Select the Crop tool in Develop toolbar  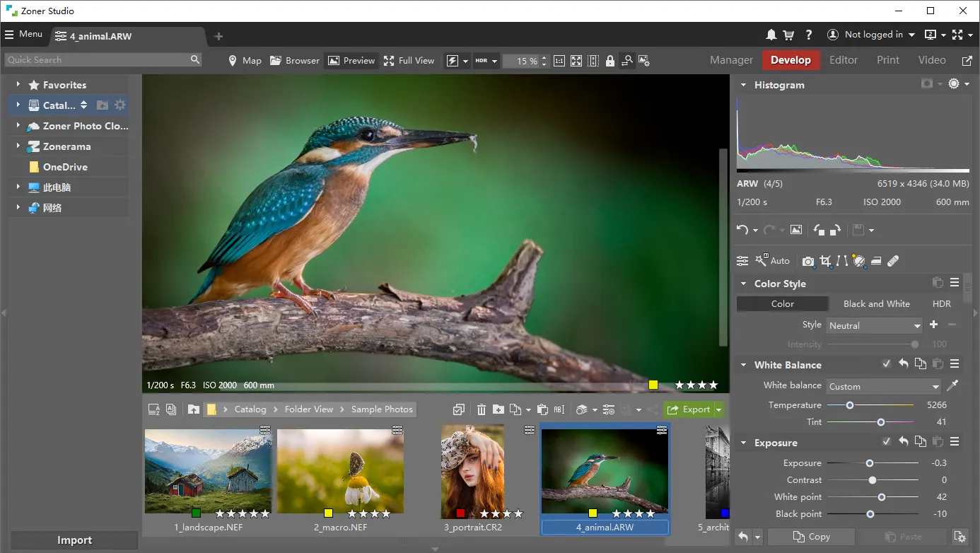click(x=825, y=261)
